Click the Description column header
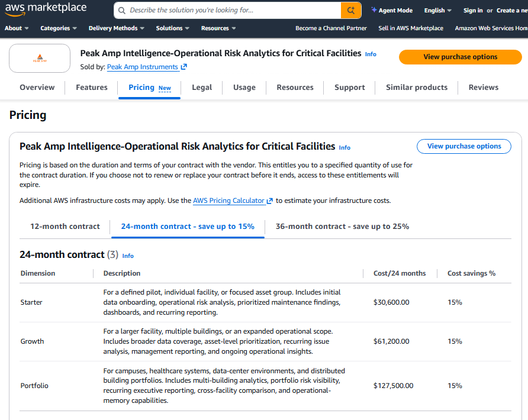 (x=121, y=273)
